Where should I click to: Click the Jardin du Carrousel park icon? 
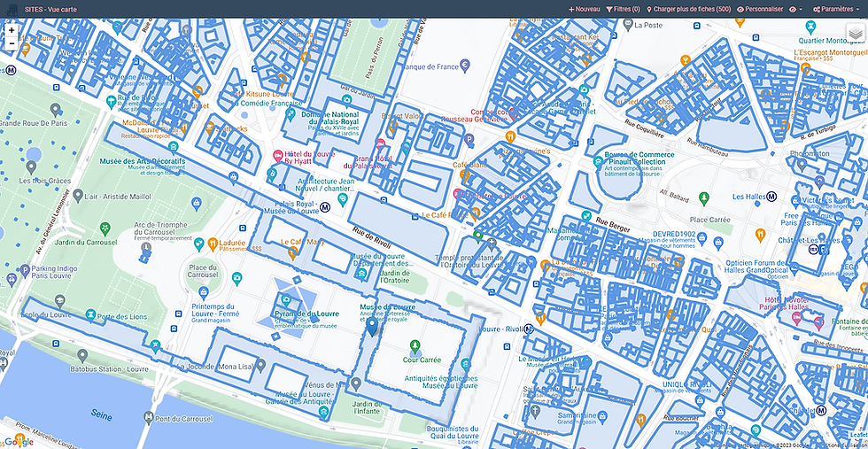(105, 228)
